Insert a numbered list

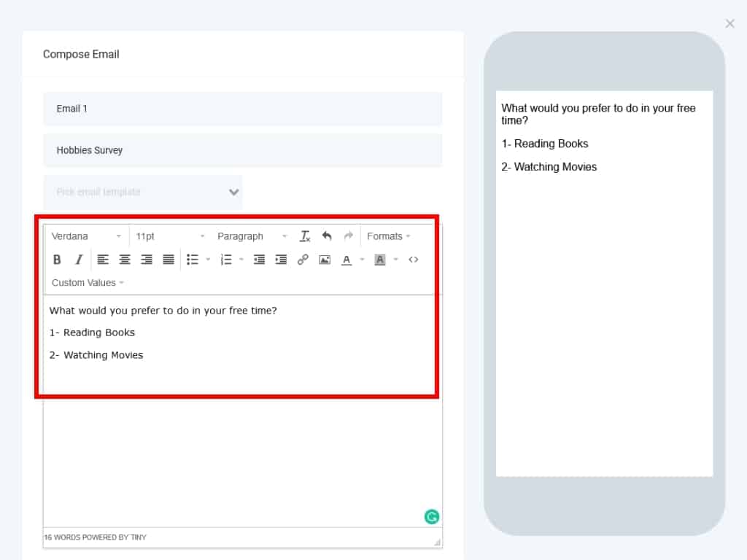[x=226, y=260]
